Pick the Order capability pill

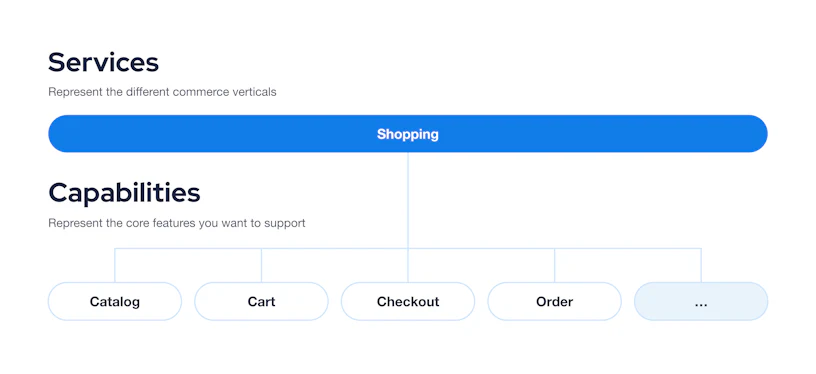(554, 301)
